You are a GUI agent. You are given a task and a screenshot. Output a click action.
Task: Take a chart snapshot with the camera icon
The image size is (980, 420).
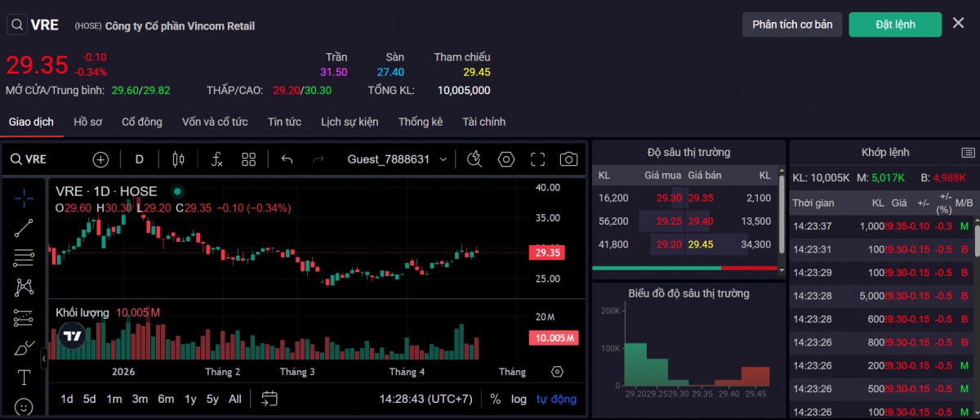(568, 159)
